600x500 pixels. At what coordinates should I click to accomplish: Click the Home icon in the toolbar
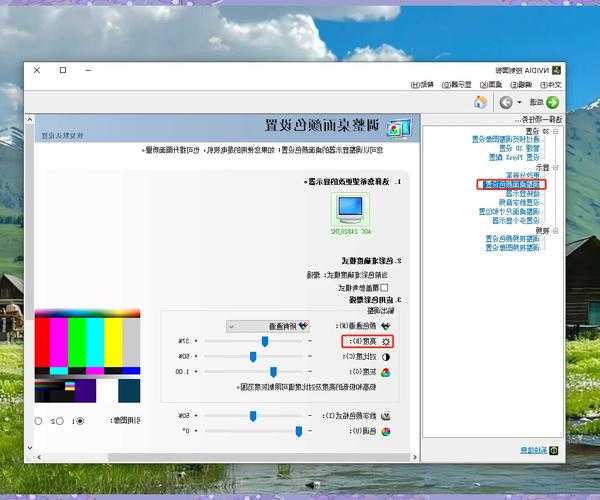pos(481,102)
